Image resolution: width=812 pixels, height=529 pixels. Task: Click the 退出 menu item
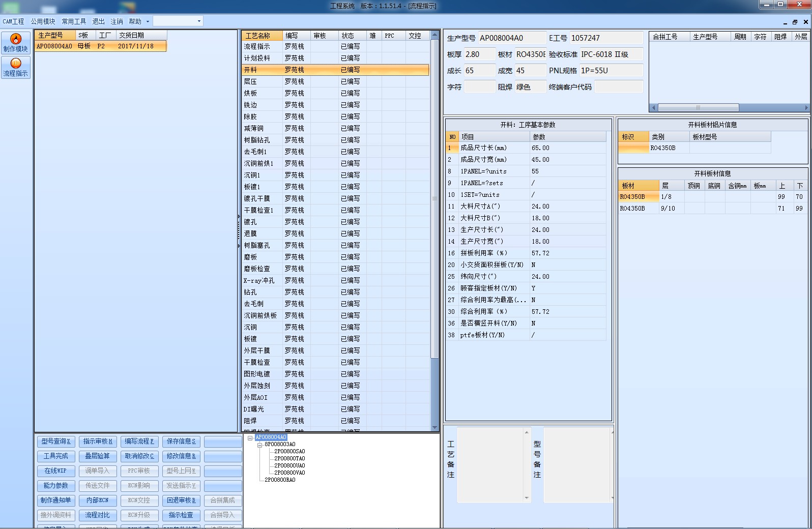pos(98,21)
